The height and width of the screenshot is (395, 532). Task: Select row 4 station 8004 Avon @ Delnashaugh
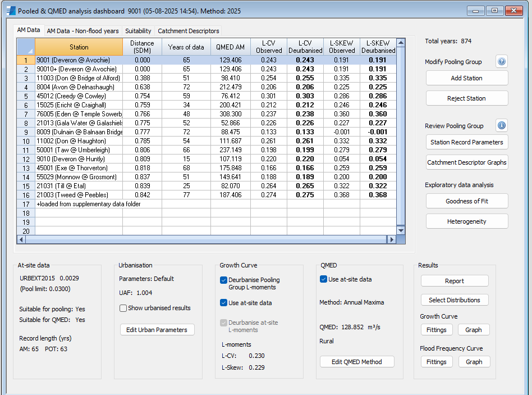(x=75, y=87)
